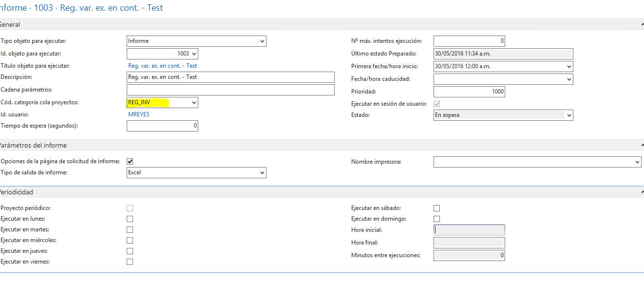Click the General section header
Screen dimensions: 644x283
point(322,25)
